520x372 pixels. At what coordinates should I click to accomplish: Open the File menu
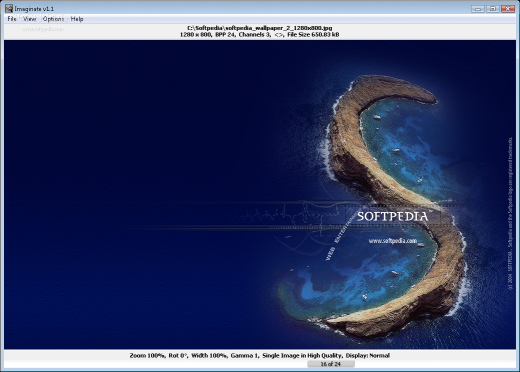click(12, 19)
